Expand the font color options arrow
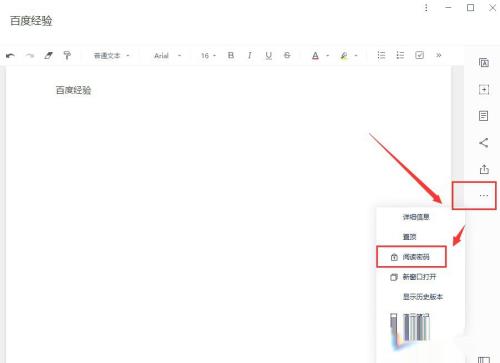The width and height of the screenshot is (500, 363). tap(328, 56)
